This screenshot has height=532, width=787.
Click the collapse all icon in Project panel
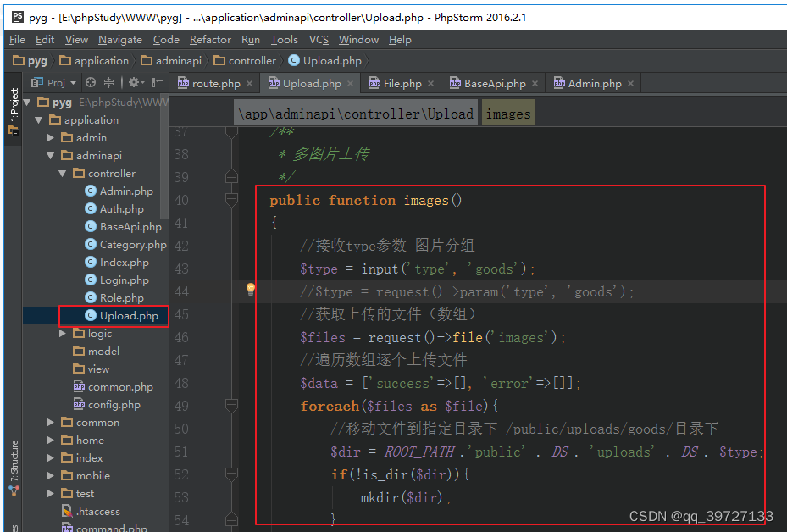(x=109, y=82)
